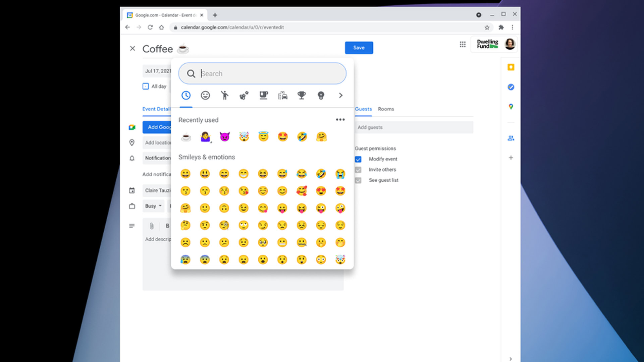
Task: Toggle the Invite others checkbox
Action: pos(358,170)
